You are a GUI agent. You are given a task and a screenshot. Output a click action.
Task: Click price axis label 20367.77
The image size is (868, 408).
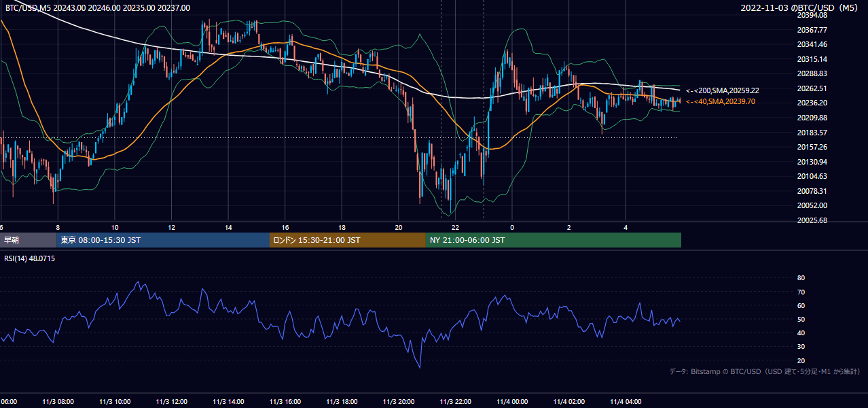[812, 30]
